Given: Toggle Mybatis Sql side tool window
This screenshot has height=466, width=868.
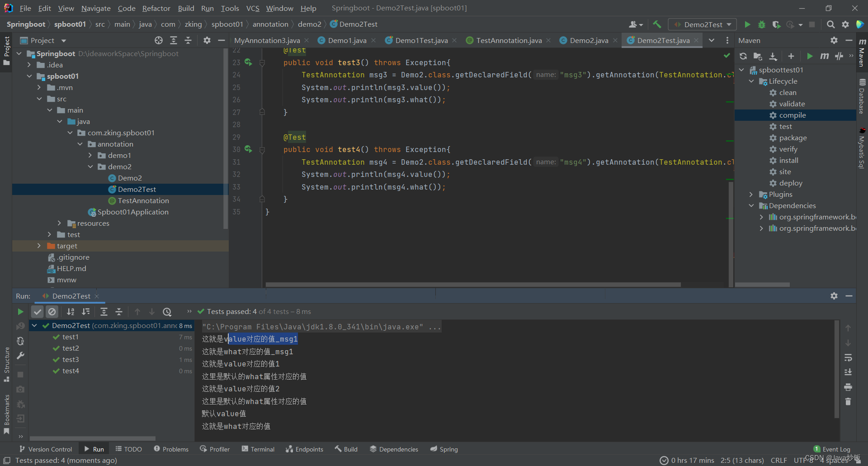Looking at the screenshot, I should pyautogui.click(x=862, y=148).
